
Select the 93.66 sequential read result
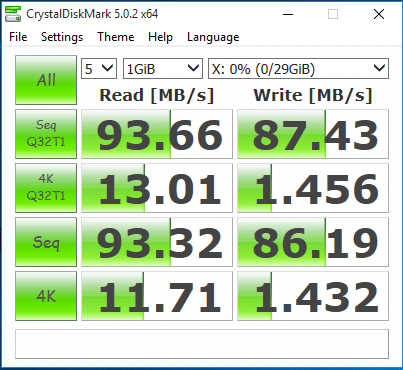click(x=157, y=134)
